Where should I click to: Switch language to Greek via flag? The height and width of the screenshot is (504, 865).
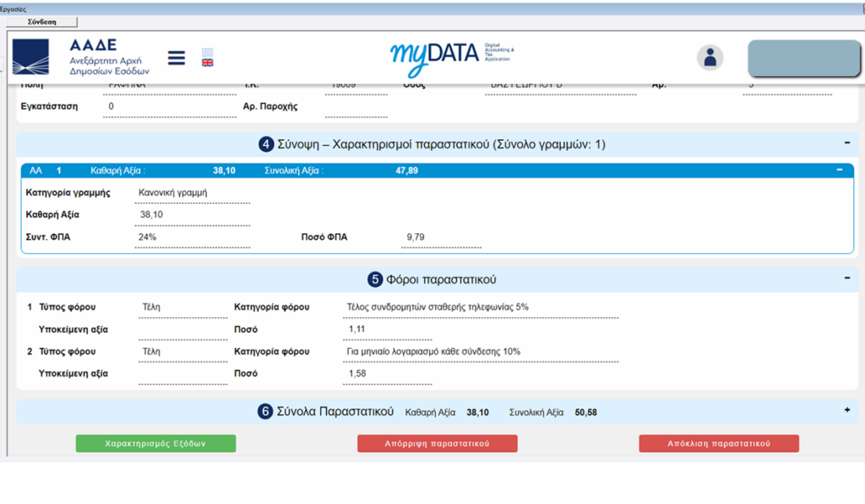coord(207,52)
